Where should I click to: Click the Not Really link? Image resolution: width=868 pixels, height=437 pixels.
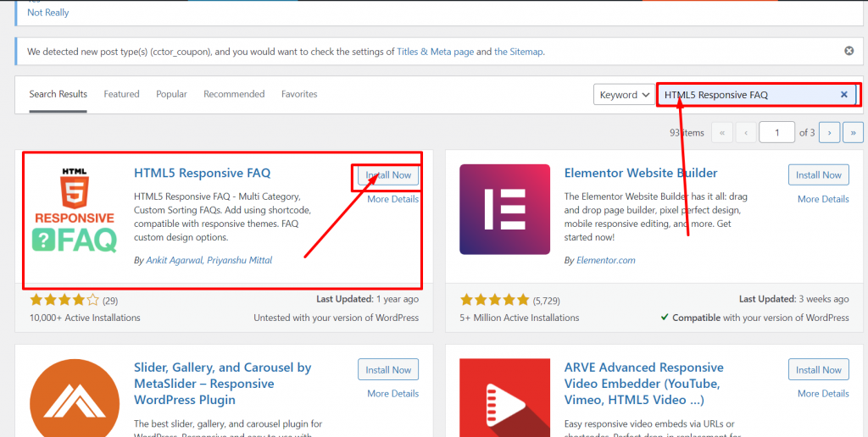pyautogui.click(x=48, y=12)
